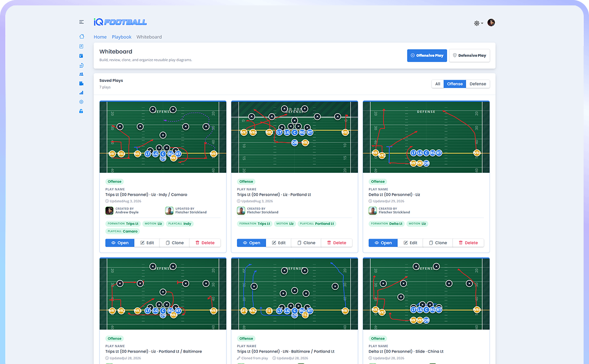
Task: Click the 'Cloned from play' label
Action: (253, 358)
